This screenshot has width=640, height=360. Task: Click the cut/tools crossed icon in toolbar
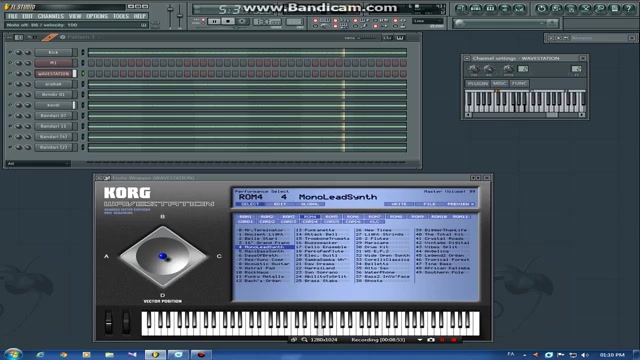[585, 9]
